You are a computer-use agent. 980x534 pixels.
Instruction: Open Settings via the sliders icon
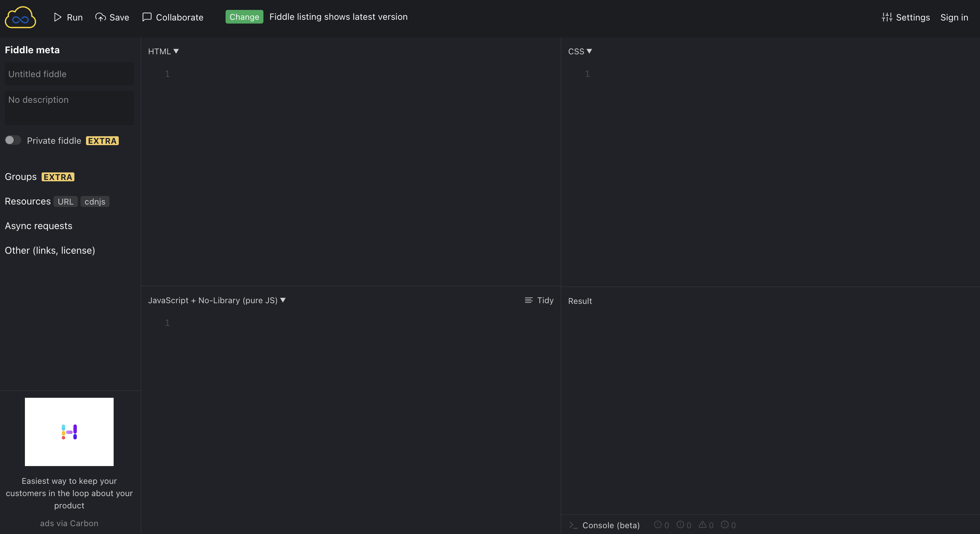tap(887, 17)
